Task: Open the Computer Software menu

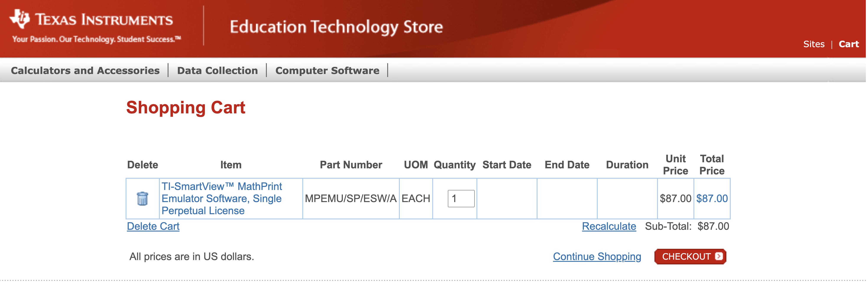Action: click(x=327, y=70)
